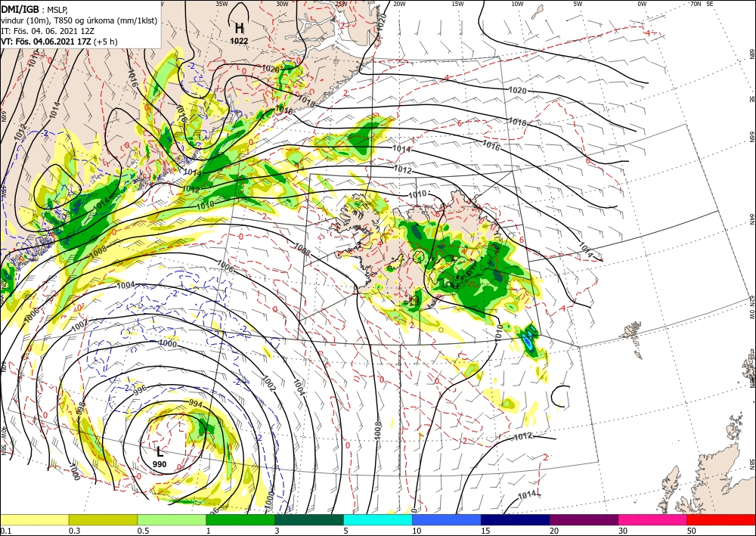Select the 'IT: Fös. 04. 06. 2021 12Z' line
Screen dimensions: 756x536
pos(47,31)
